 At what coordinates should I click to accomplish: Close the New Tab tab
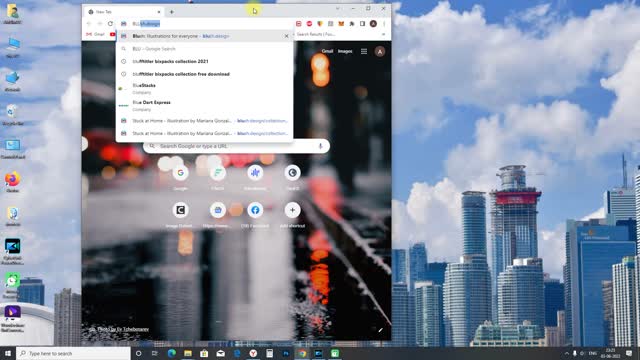(159, 12)
